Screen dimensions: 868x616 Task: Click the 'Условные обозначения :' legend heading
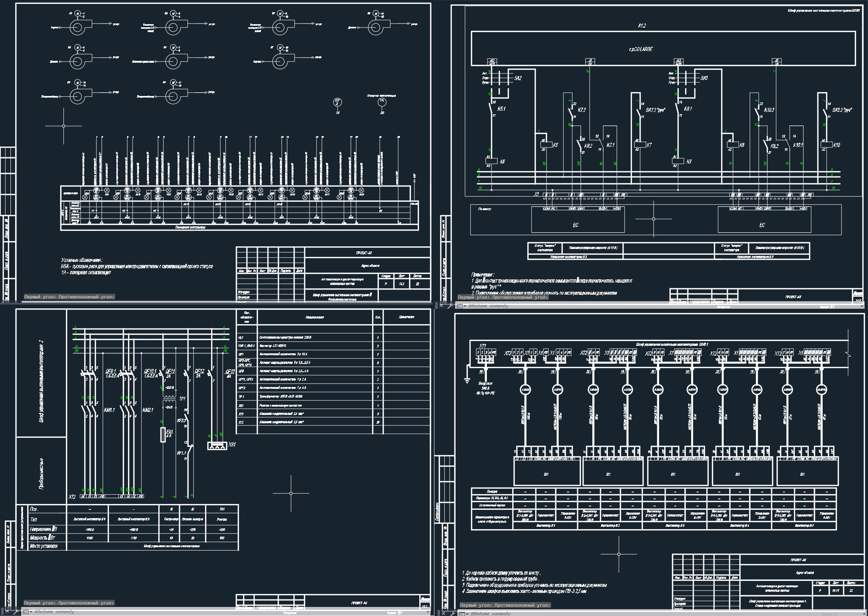coord(82,260)
